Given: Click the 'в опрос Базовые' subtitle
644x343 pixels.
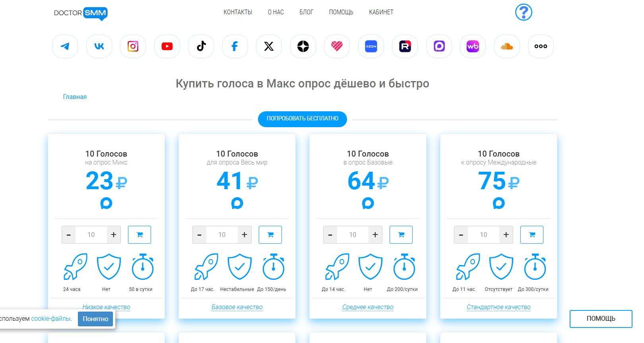Looking at the screenshot, I should (x=368, y=163).
